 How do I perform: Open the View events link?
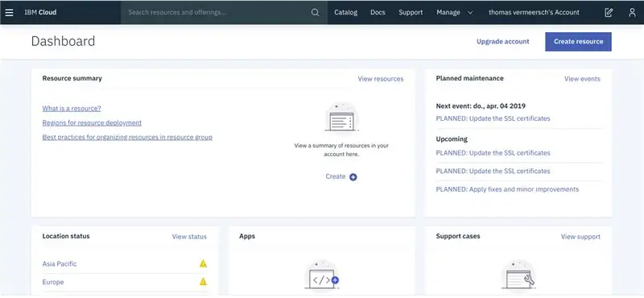582,79
